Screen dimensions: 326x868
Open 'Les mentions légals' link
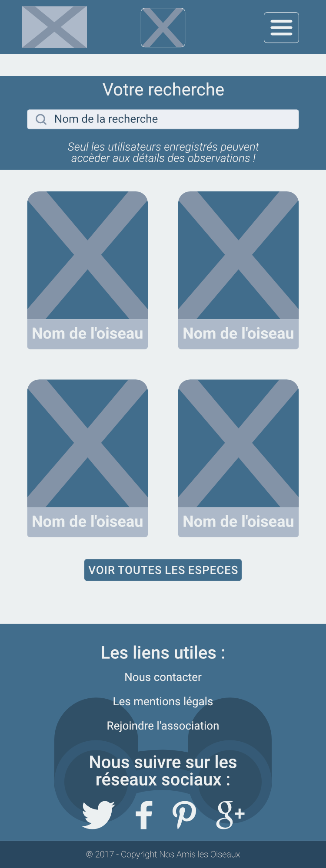click(163, 701)
